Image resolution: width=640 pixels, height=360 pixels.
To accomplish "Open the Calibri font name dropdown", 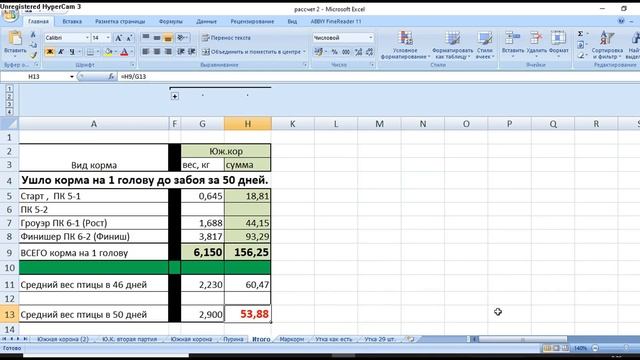I will (x=87, y=38).
